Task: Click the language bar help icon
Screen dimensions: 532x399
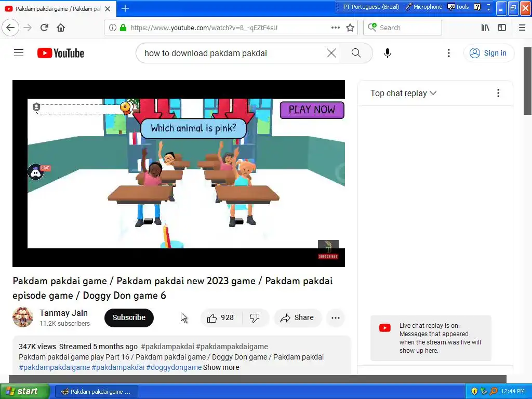Action: tap(477, 7)
